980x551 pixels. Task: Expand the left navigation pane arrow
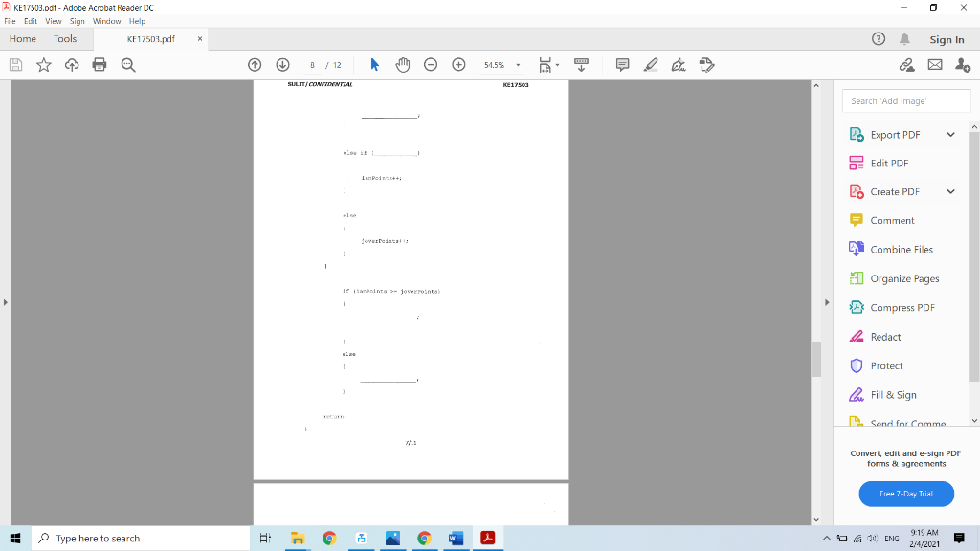5,302
